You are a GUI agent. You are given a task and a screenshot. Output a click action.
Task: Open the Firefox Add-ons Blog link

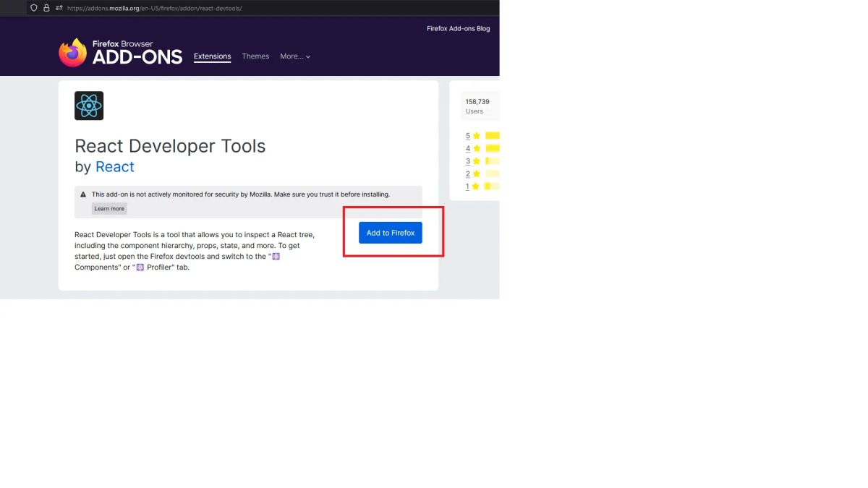tap(458, 28)
